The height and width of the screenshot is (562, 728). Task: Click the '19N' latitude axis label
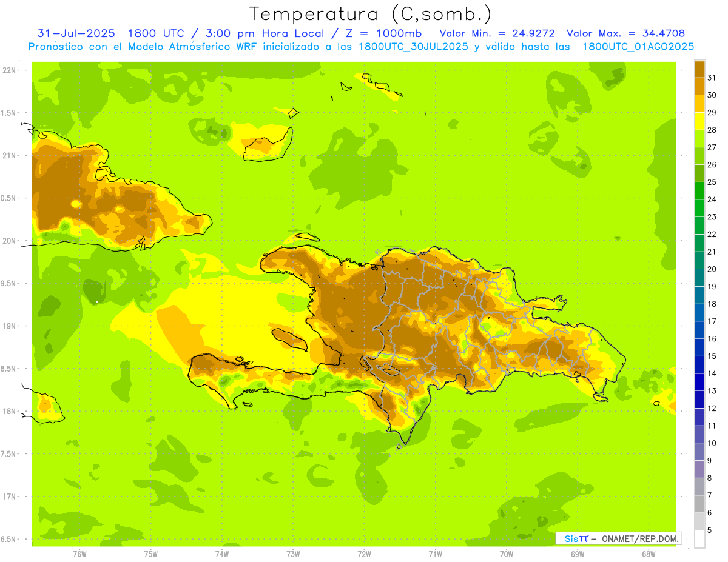point(9,326)
